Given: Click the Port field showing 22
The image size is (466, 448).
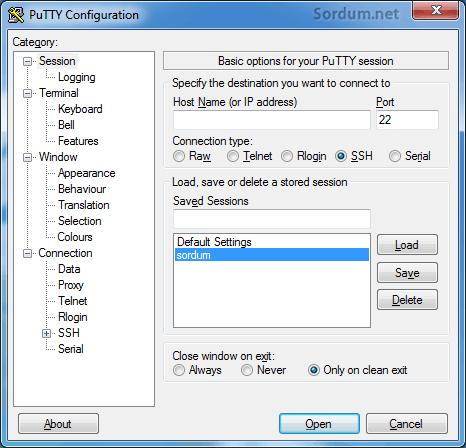Looking at the screenshot, I should [x=407, y=120].
